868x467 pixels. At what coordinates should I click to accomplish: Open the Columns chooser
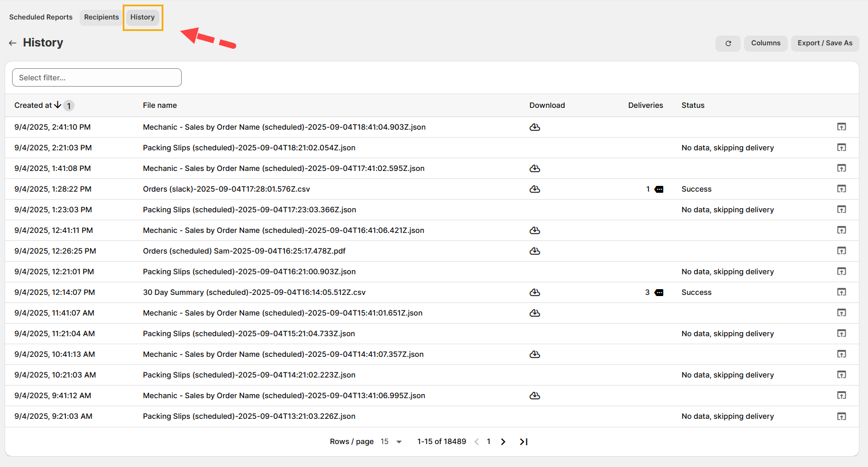tap(765, 43)
